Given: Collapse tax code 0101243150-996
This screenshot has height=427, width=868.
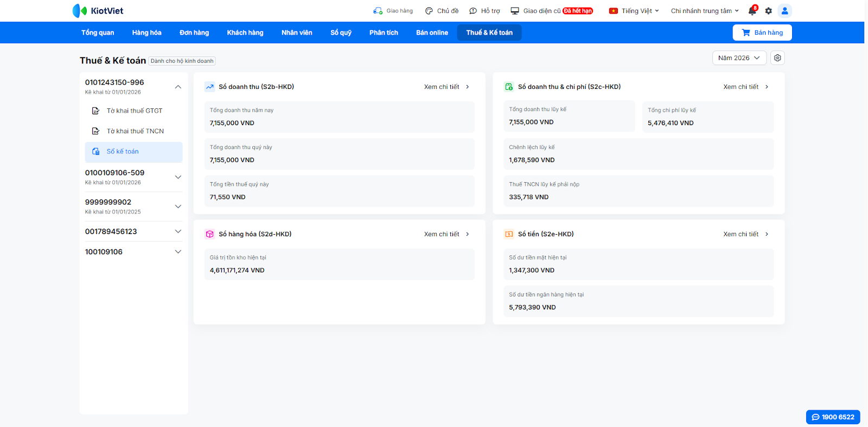Looking at the screenshot, I should click(x=178, y=87).
